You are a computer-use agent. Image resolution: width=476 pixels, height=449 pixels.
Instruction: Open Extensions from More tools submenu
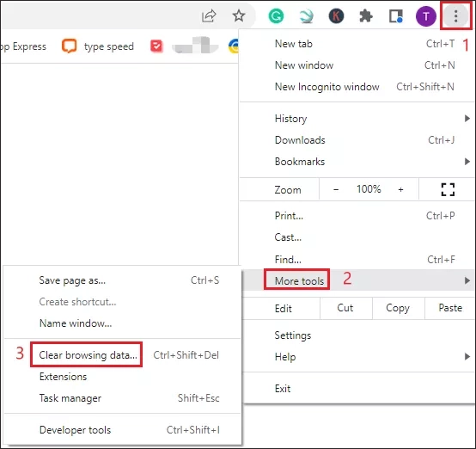click(x=122, y=377)
